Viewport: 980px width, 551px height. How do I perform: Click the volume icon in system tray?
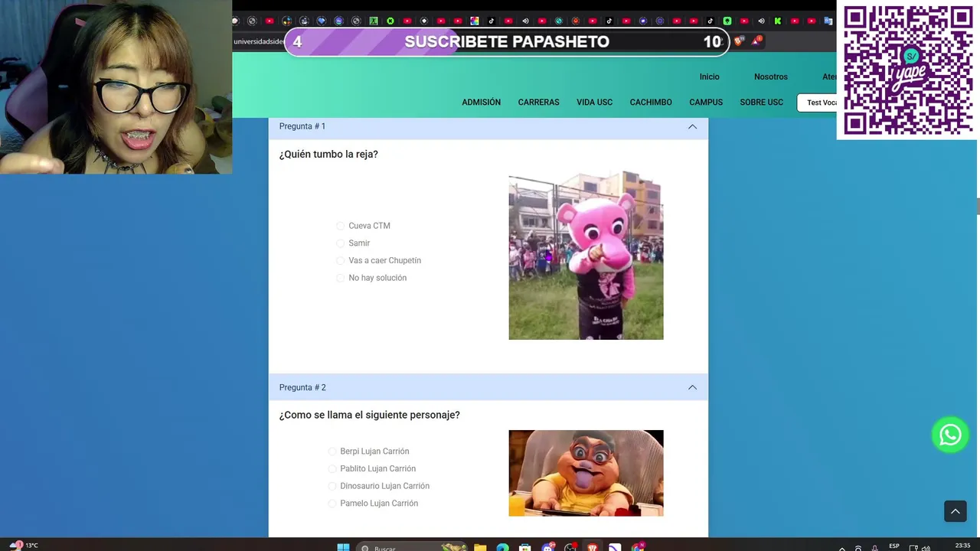(926, 548)
